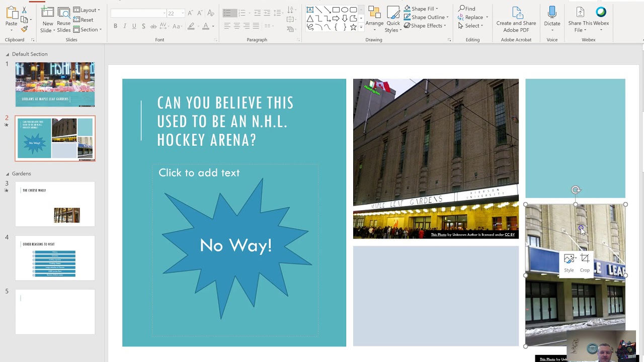Viewport: 644px width, 362px height.
Task: Open the Layout dropdown
Action: coord(87,10)
